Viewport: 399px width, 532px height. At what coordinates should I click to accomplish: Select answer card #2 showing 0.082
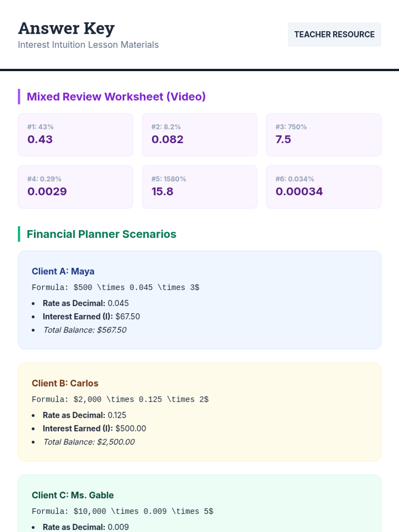[x=199, y=135]
